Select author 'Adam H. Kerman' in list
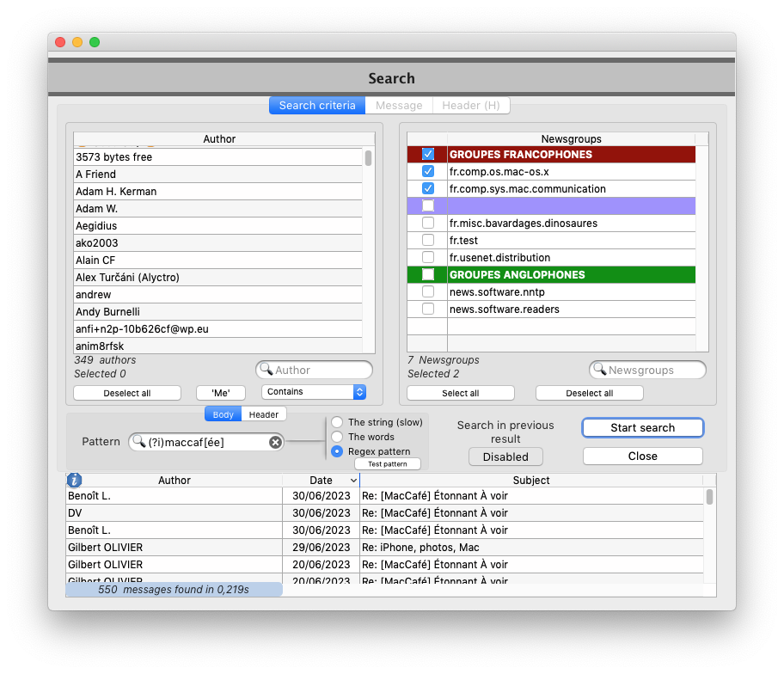Viewport: 784px width, 674px height. pos(116,192)
